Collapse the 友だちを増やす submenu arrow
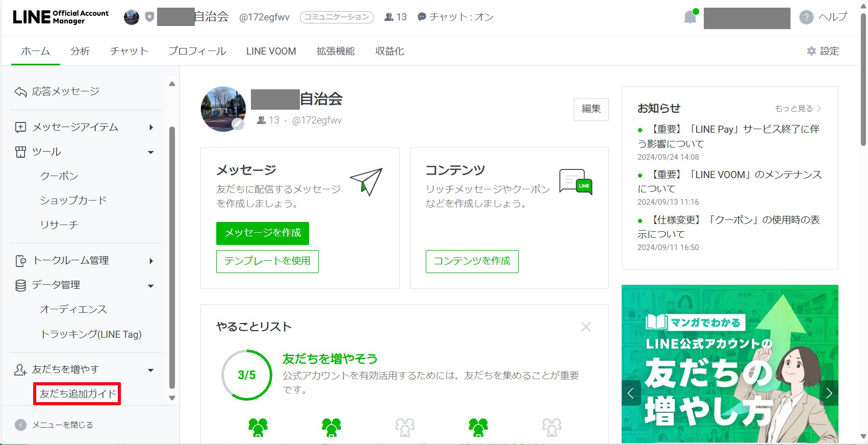 point(150,370)
